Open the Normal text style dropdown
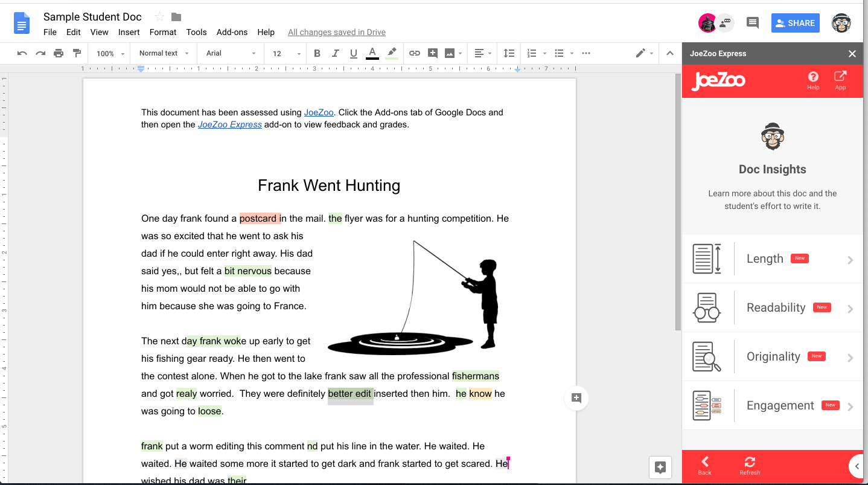868x485 pixels. pos(164,53)
